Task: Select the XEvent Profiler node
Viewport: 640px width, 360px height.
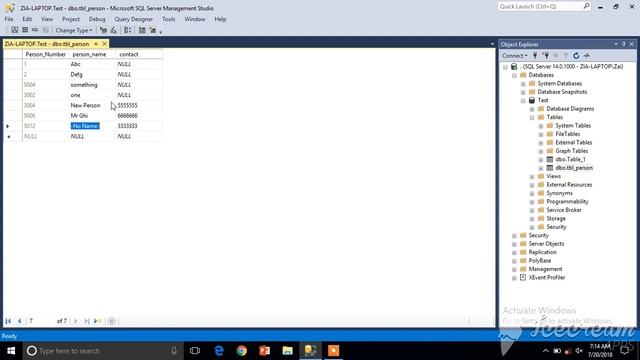Action: coord(547,278)
